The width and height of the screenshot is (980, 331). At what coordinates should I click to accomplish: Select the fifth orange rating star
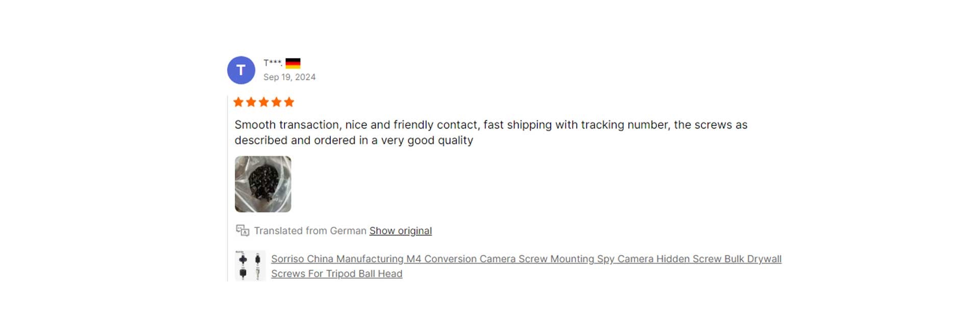coord(289,102)
